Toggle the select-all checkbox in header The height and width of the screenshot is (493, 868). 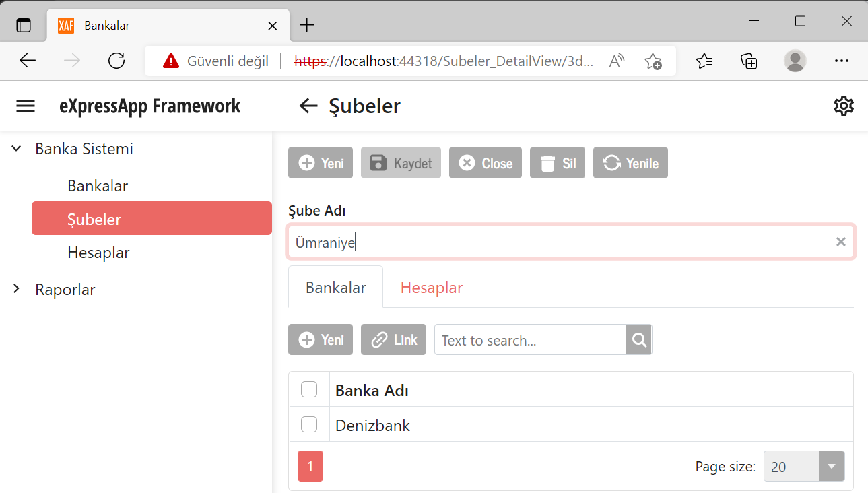[x=309, y=389]
